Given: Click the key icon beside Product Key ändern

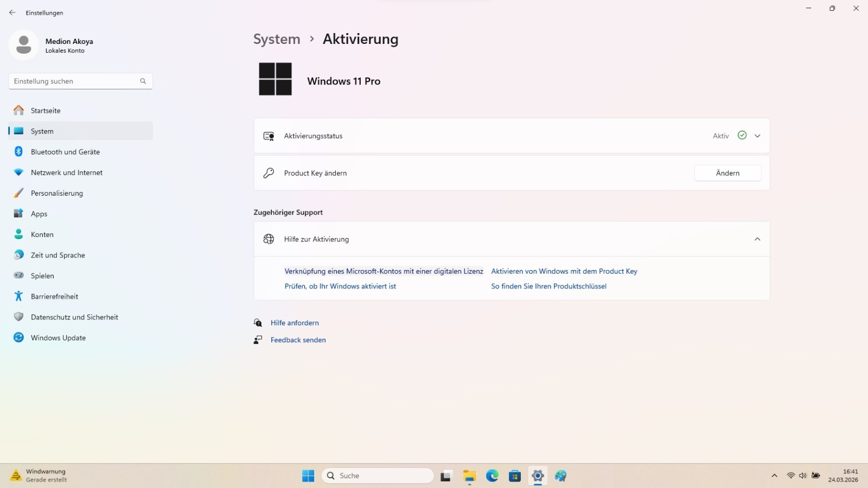Looking at the screenshot, I should [269, 173].
